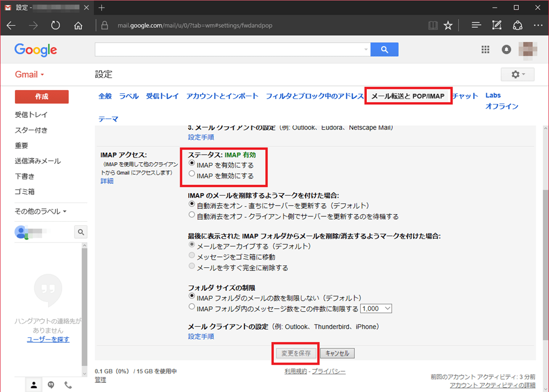549x392 pixels.
Task: Open the browser home icon
Action: click(x=78, y=26)
